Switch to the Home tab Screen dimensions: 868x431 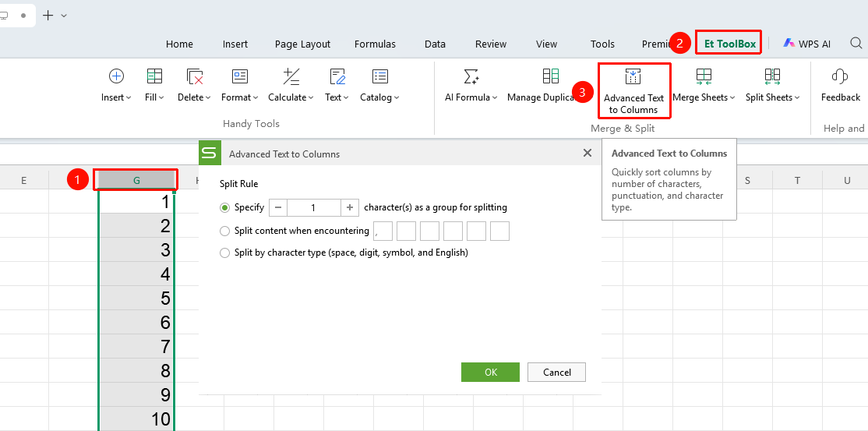[179, 44]
